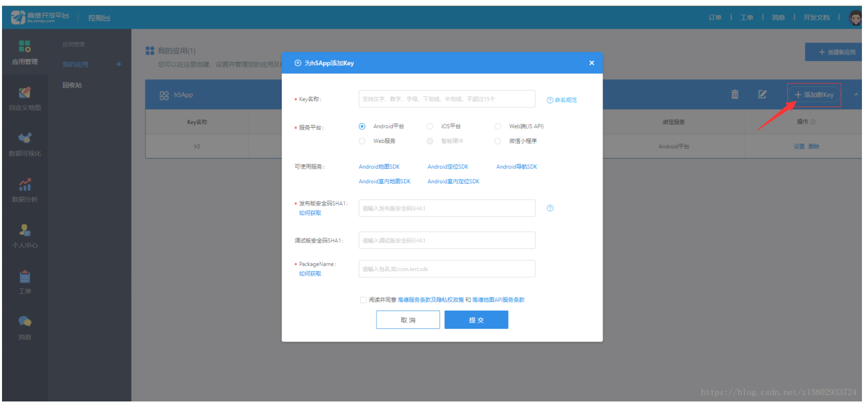Viewport: 868px width, 406px height.
Task: Open 数据可视化 sidebar icon
Action: [x=25, y=138]
